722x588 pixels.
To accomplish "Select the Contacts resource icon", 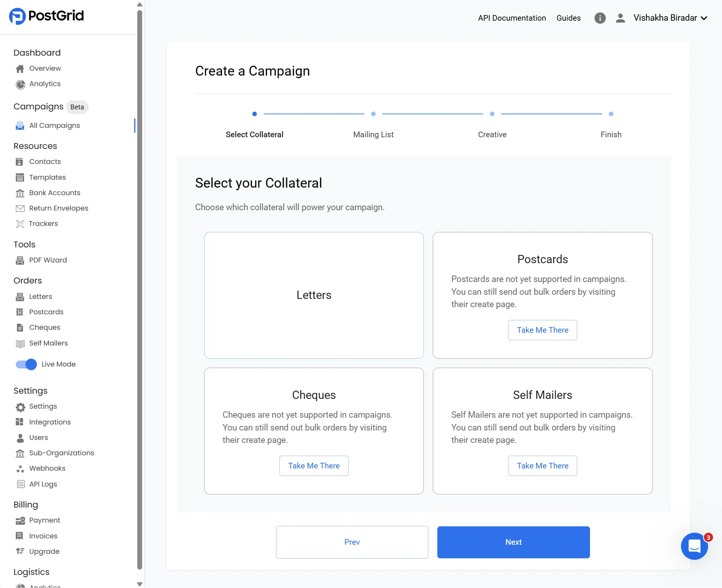I will pyautogui.click(x=20, y=161).
